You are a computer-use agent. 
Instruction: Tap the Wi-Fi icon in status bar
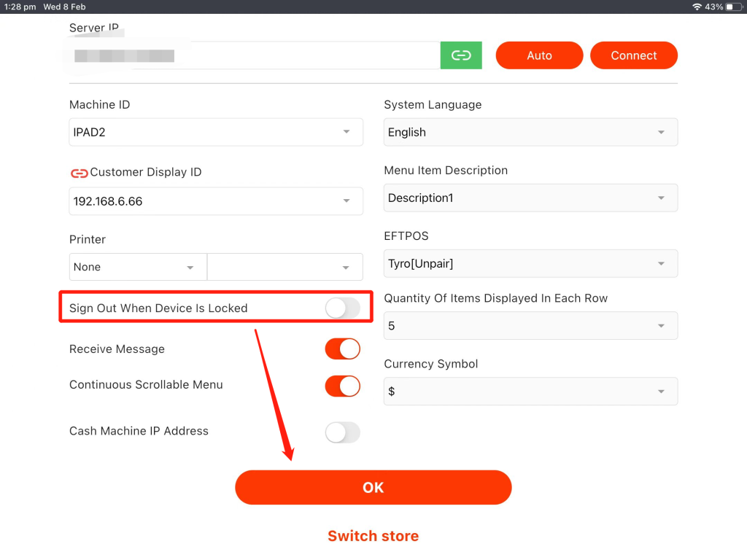pyautogui.click(x=697, y=7)
